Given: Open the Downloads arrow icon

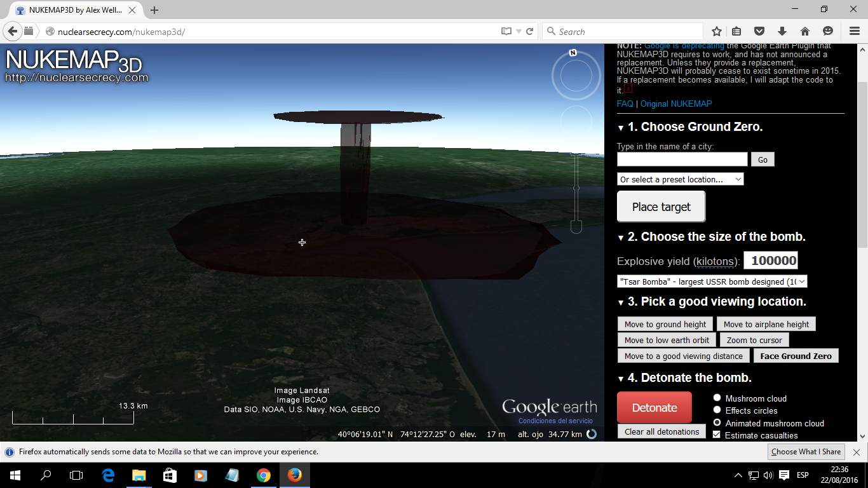Looking at the screenshot, I should [782, 31].
